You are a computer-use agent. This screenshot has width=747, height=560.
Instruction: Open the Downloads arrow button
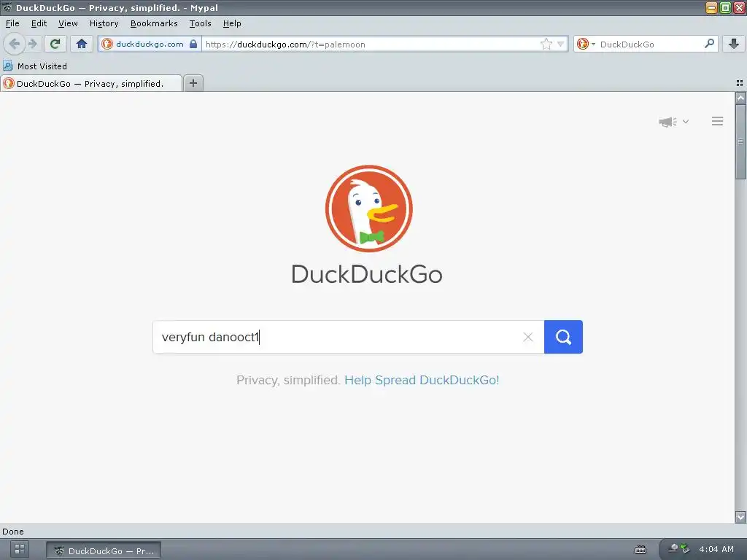[x=734, y=44]
